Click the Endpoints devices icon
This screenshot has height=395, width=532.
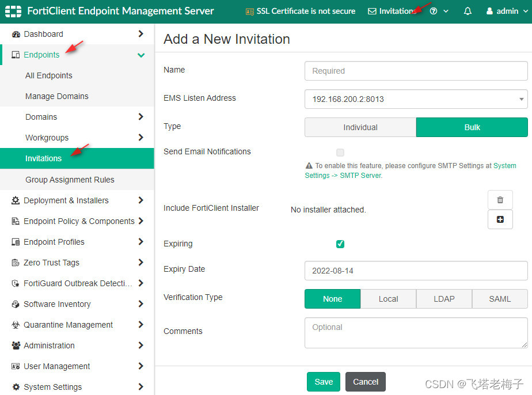tap(16, 55)
